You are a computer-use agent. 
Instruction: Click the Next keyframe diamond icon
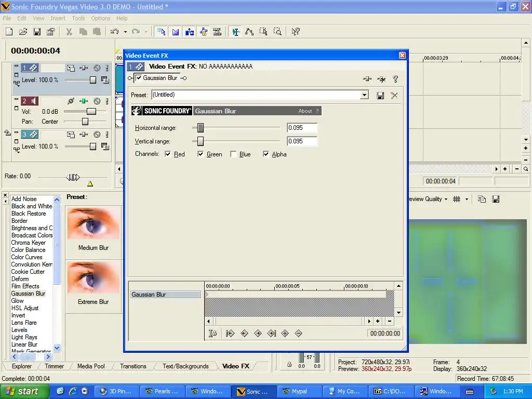pos(258,333)
